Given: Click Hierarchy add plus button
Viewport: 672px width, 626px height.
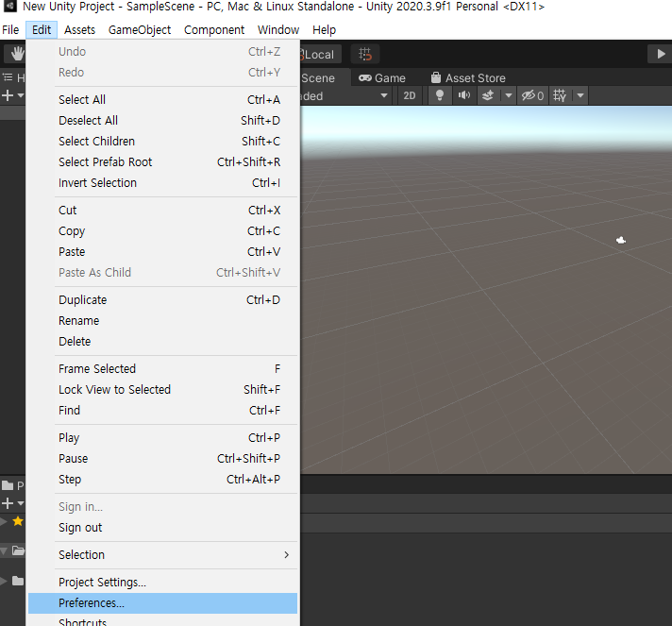Looking at the screenshot, I should (x=8, y=95).
